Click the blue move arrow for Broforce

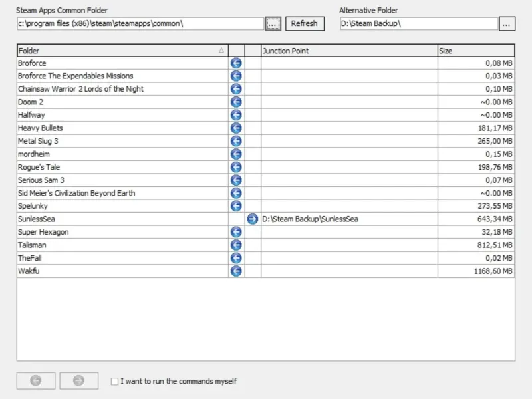[x=236, y=63]
